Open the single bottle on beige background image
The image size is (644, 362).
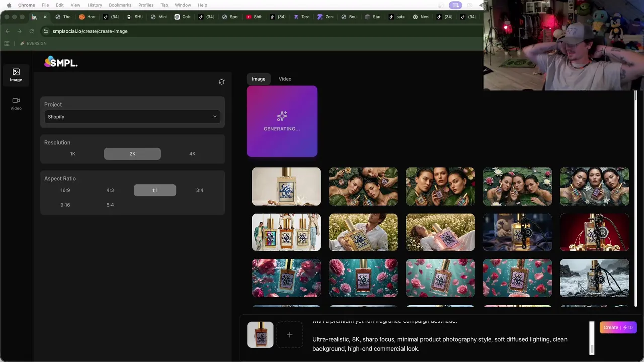click(x=286, y=187)
